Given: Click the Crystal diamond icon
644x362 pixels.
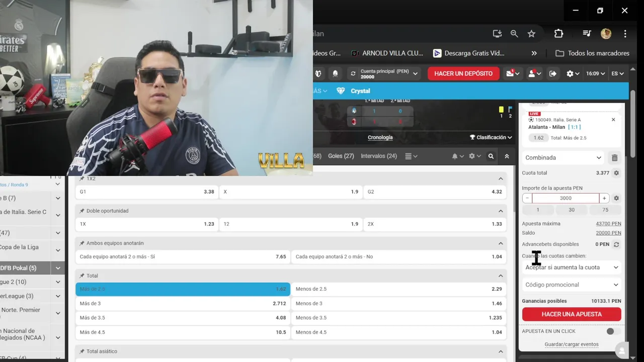Looking at the screenshot, I should coord(341,91).
